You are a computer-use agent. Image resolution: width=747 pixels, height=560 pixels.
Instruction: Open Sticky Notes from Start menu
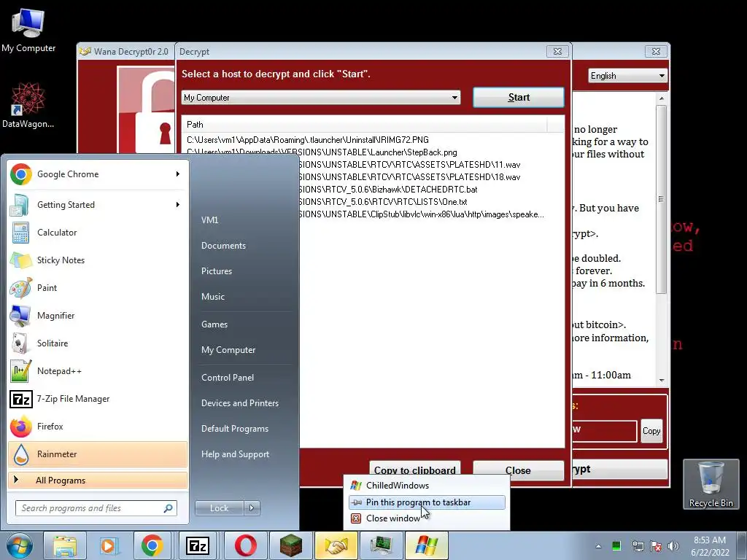pyautogui.click(x=98, y=260)
